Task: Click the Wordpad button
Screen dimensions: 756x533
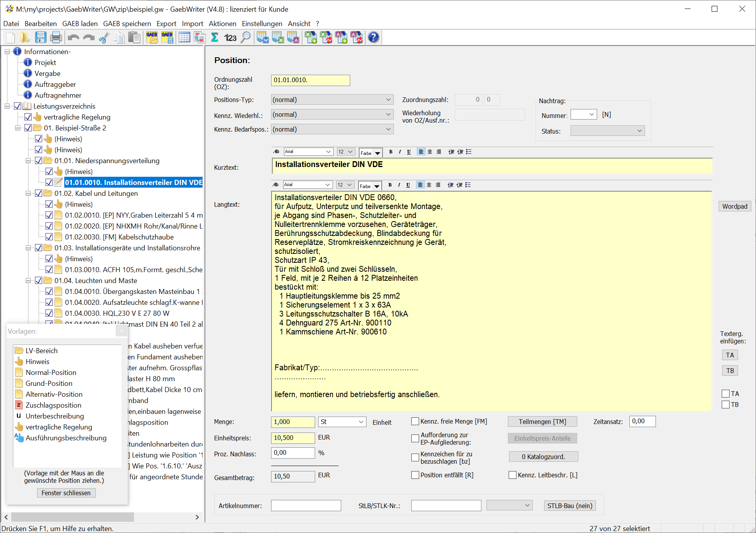Action: point(735,206)
